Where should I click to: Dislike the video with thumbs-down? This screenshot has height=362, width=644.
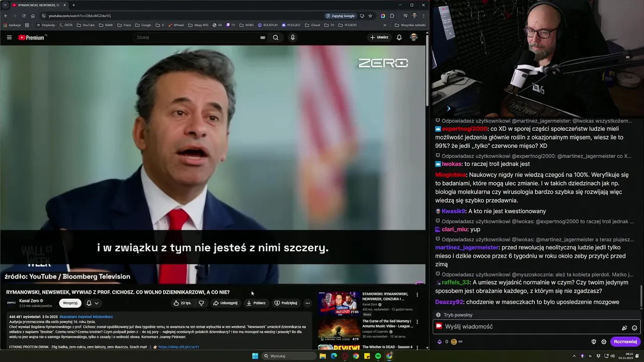tap(201, 303)
